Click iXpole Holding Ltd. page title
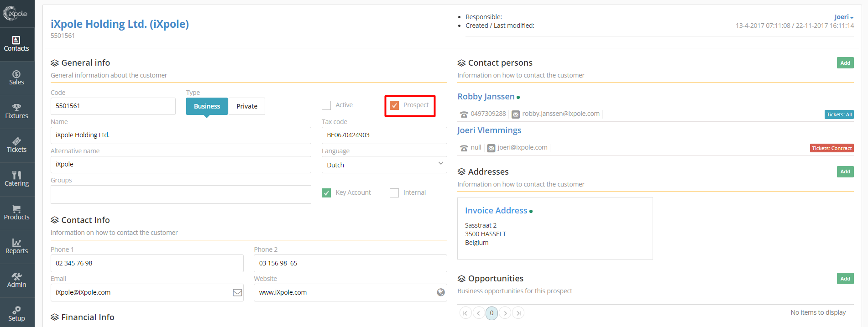868x327 pixels. (120, 24)
